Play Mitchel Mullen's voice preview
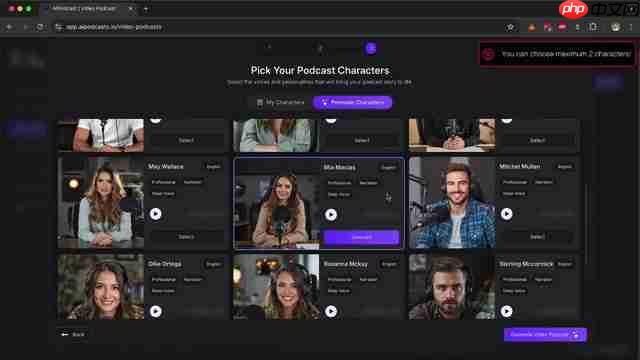This screenshot has height=360, width=640. [x=507, y=214]
